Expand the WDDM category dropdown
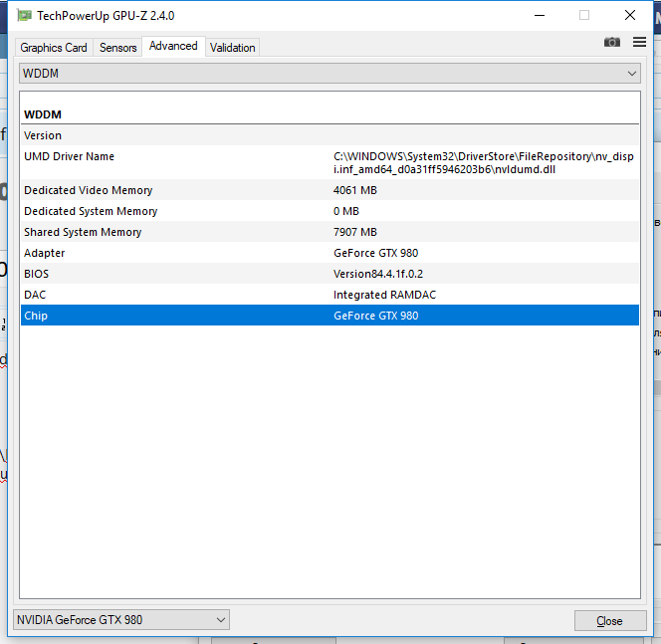Viewport: 661px width, 644px height. pos(330,74)
